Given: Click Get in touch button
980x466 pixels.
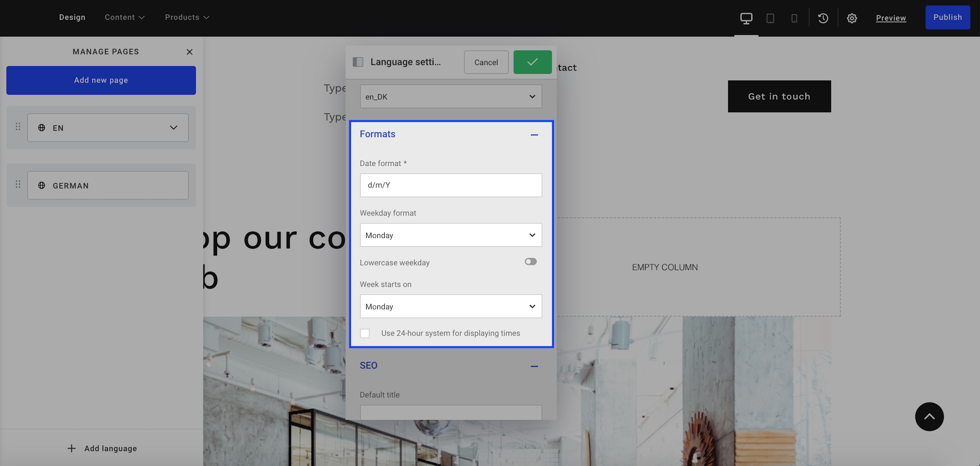Looking at the screenshot, I should (x=779, y=96).
